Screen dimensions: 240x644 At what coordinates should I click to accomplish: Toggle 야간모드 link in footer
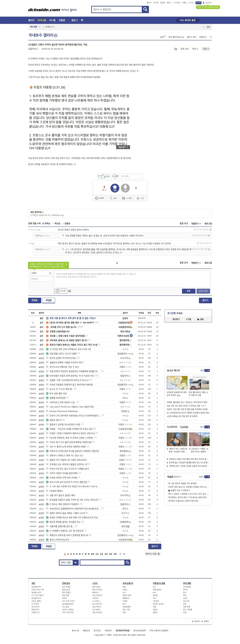196,621
